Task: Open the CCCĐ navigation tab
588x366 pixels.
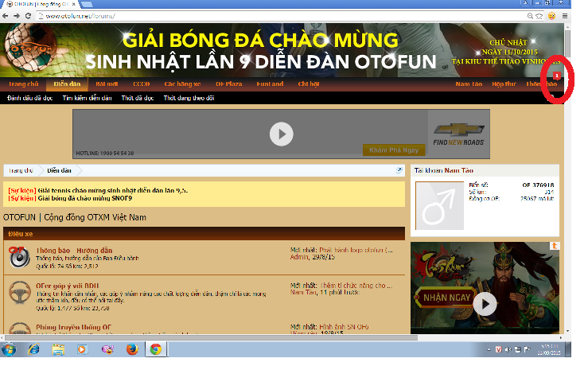Action: [x=142, y=84]
